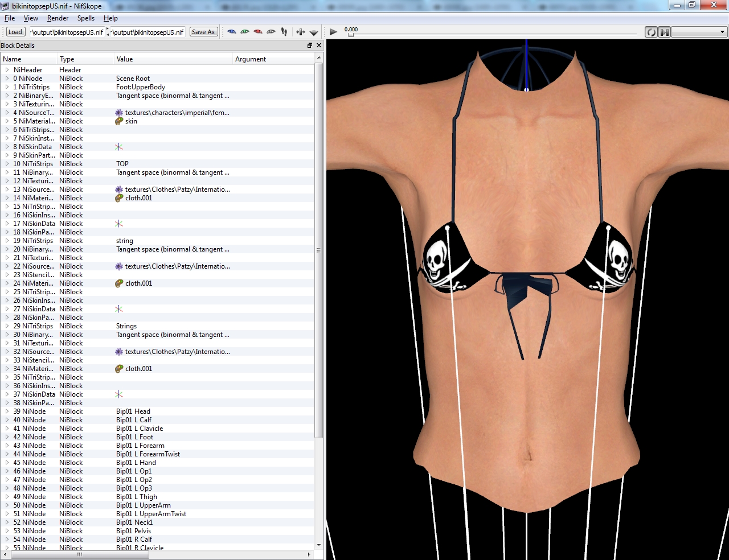The height and width of the screenshot is (560, 729).
Task: Click axis icon in 17 NiSkinData row
Action: point(119,224)
